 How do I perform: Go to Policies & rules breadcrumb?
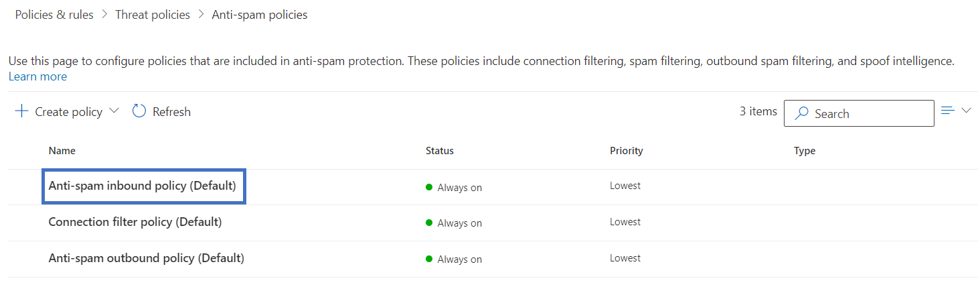54,14
